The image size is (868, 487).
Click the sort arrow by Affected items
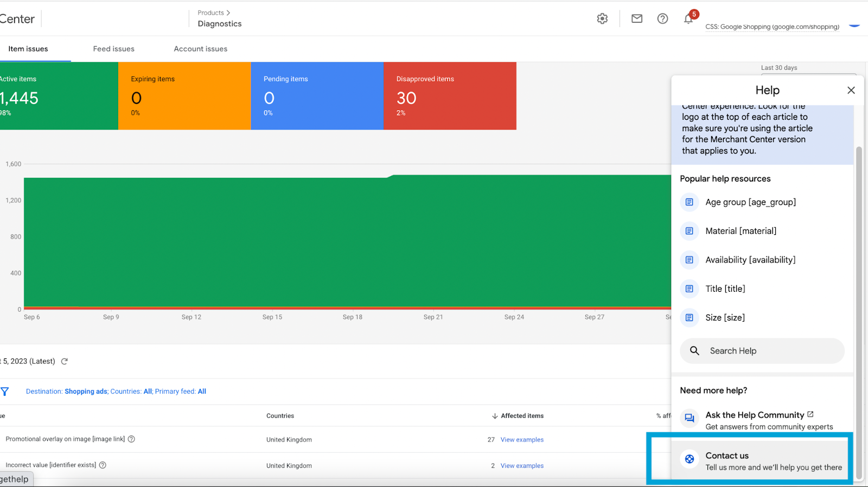click(x=495, y=416)
